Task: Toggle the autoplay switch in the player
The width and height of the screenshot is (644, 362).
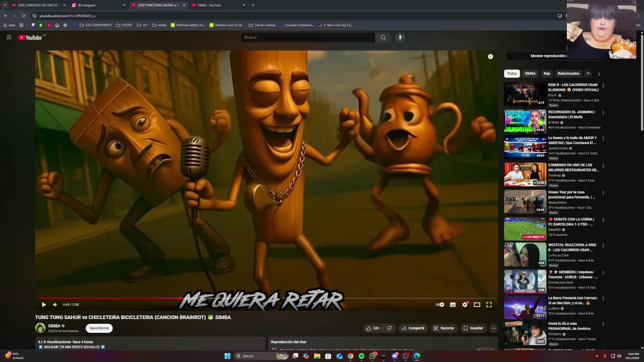Action: pyautogui.click(x=440, y=305)
